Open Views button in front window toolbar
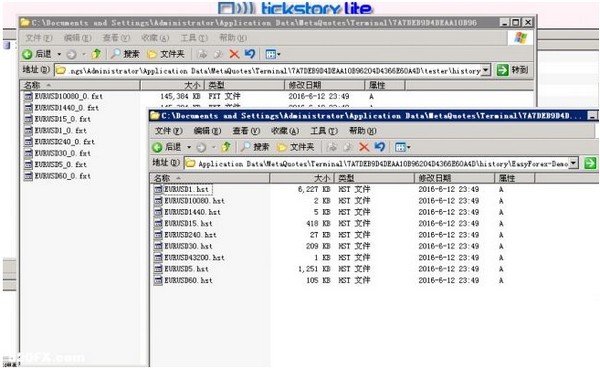The width and height of the screenshot is (600, 369). (x=403, y=147)
